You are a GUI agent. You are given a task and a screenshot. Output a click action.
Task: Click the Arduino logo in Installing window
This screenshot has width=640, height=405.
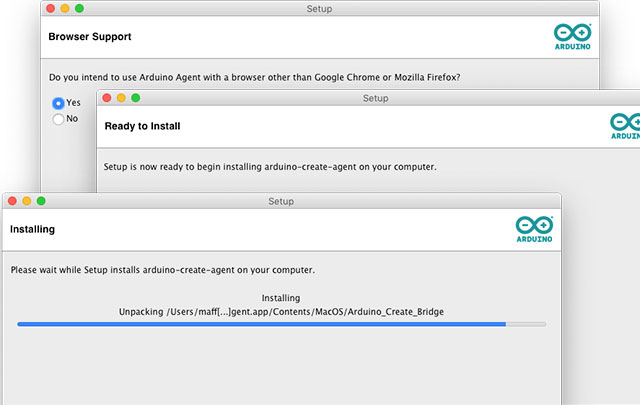click(534, 228)
